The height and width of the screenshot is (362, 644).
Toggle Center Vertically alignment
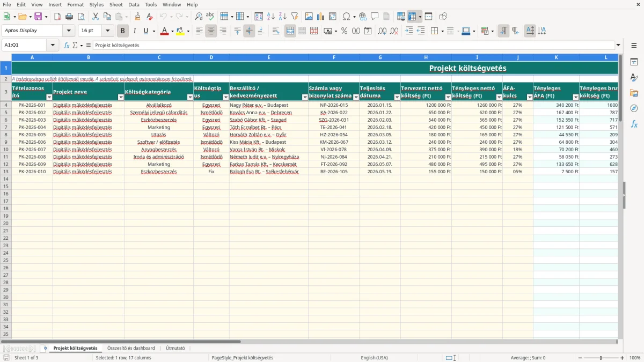point(249,31)
